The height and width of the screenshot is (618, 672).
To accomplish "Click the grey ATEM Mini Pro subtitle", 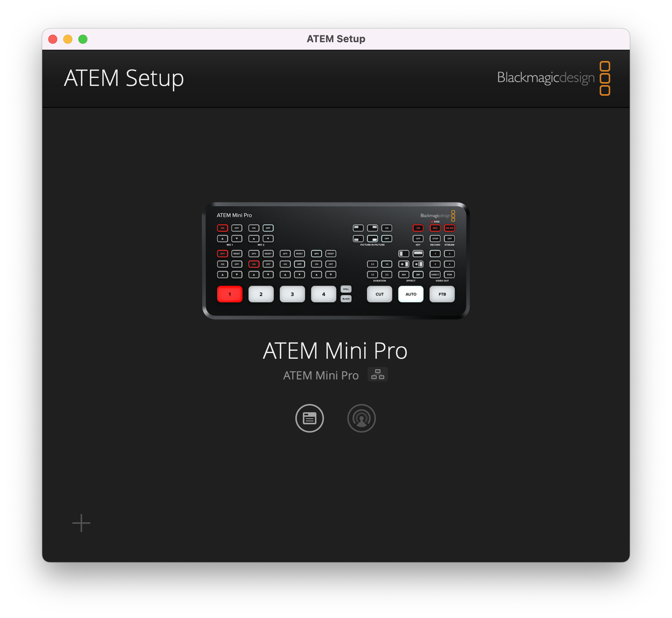I will pyautogui.click(x=321, y=375).
